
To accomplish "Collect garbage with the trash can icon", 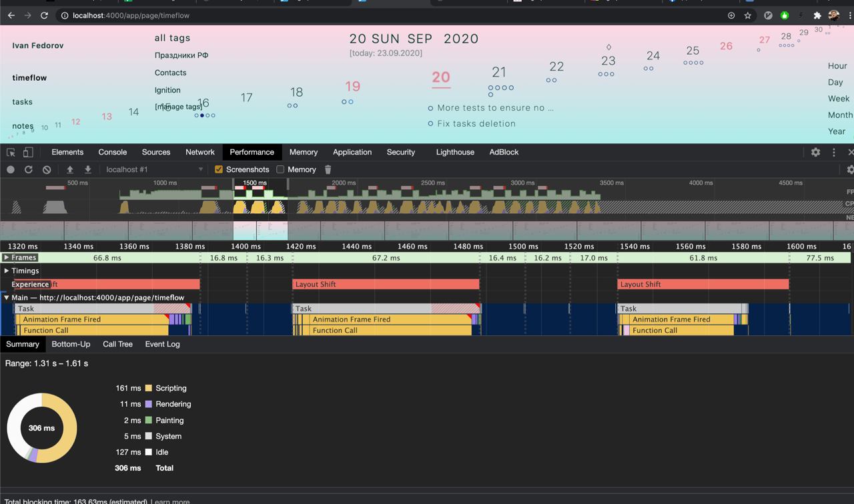I will (x=328, y=170).
